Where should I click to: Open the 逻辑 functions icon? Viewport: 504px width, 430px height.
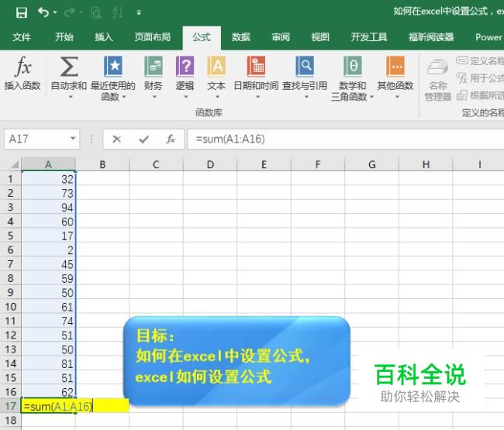click(185, 66)
